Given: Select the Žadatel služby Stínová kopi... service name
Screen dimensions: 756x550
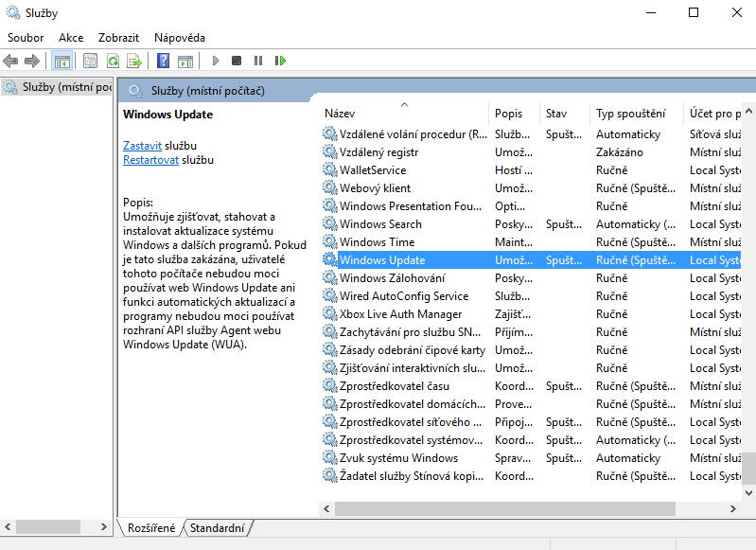Looking at the screenshot, I should pos(412,476).
